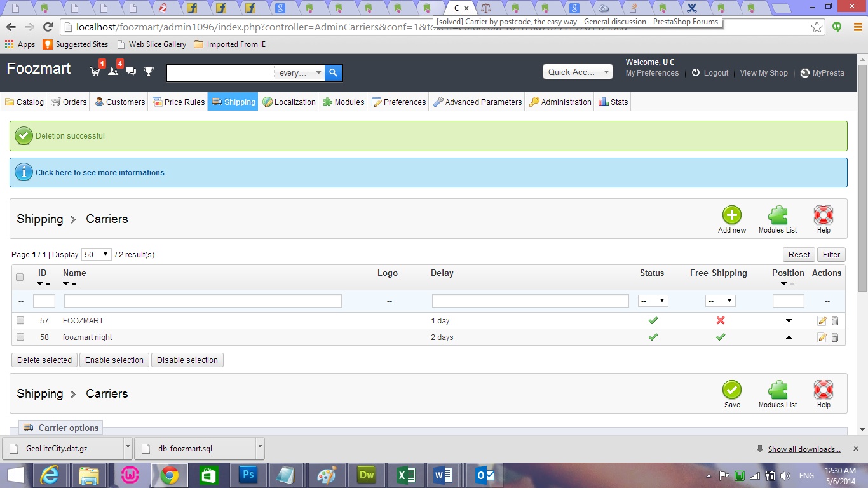Image resolution: width=868 pixels, height=488 pixels.
Task: Go back using the browser back arrow
Action: pos(11,27)
